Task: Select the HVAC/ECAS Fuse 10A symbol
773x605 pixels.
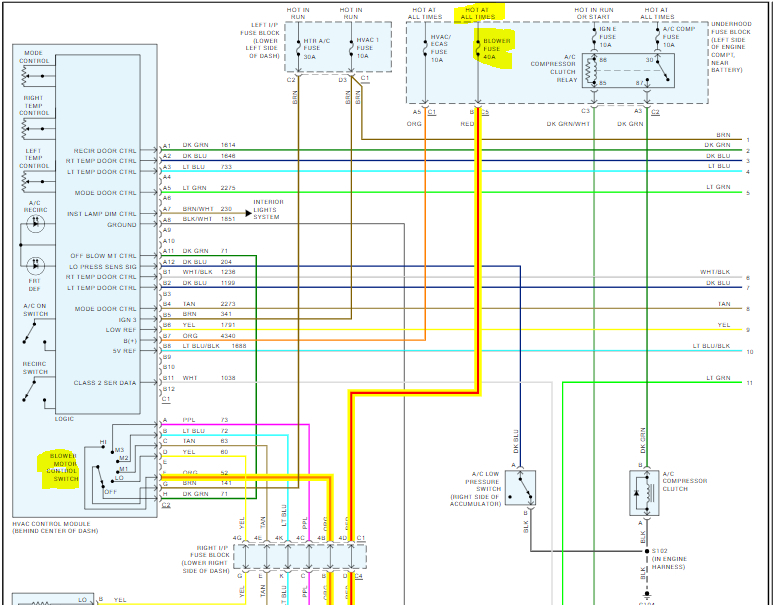Action: (x=425, y=49)
